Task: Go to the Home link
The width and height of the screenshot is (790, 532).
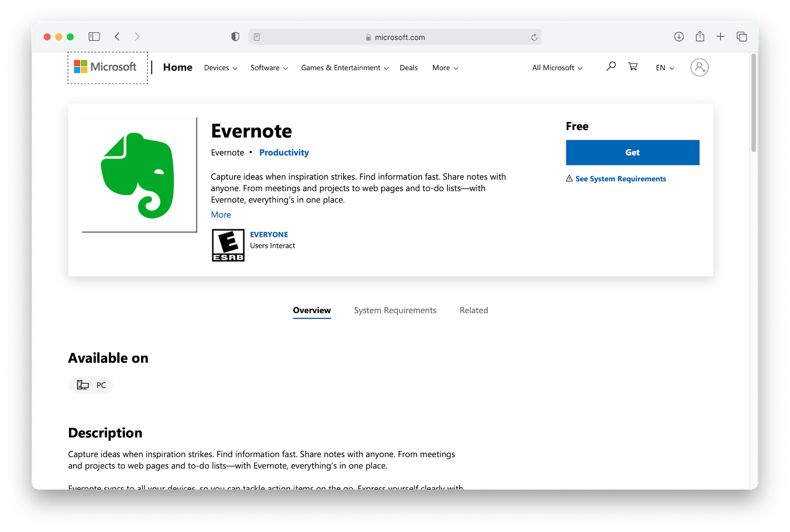Action: coord(178,68)
